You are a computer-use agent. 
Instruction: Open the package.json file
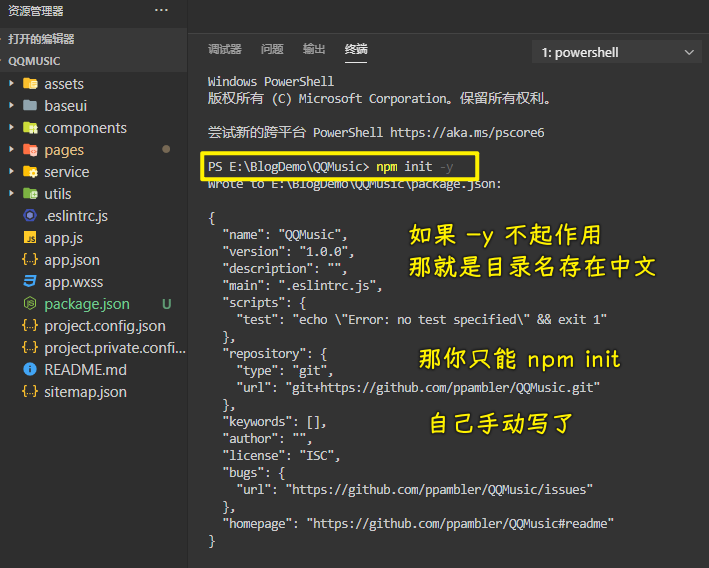[87, 304]
